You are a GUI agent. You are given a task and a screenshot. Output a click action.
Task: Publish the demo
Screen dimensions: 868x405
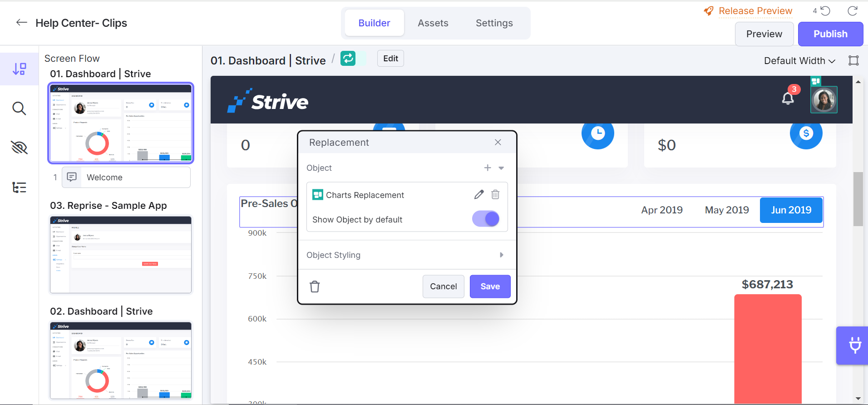point(830,34)
